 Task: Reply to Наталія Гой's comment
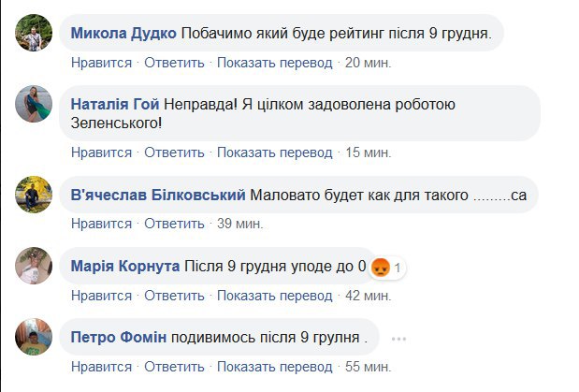174,152
